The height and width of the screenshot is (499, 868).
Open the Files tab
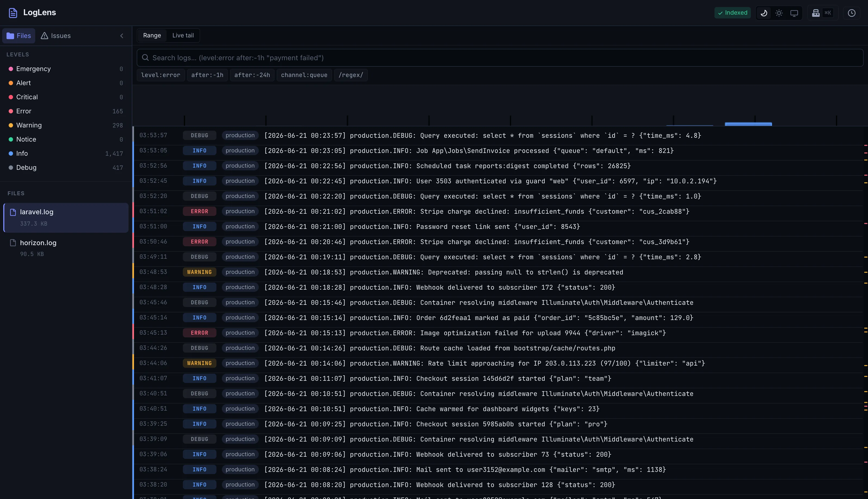(19, 36)
